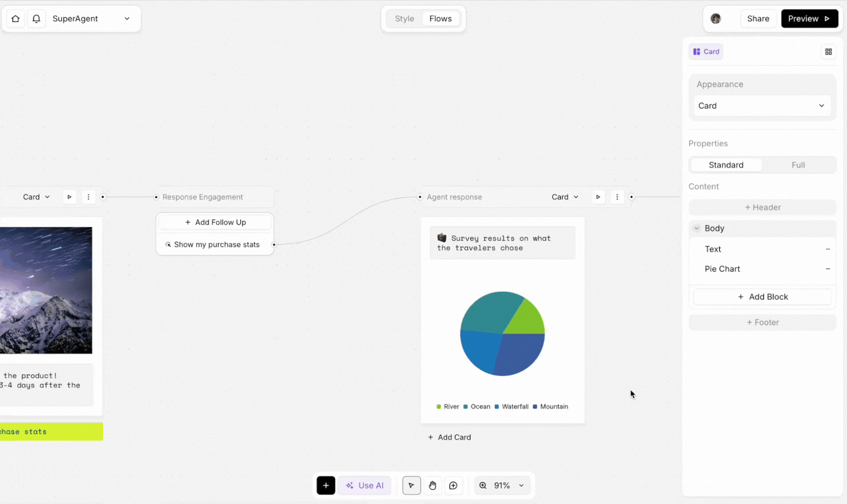Viewport: 847px width, 504px height.
Task: Open the grid layout icon in Card panel
Action: click(x=829, y=51)
